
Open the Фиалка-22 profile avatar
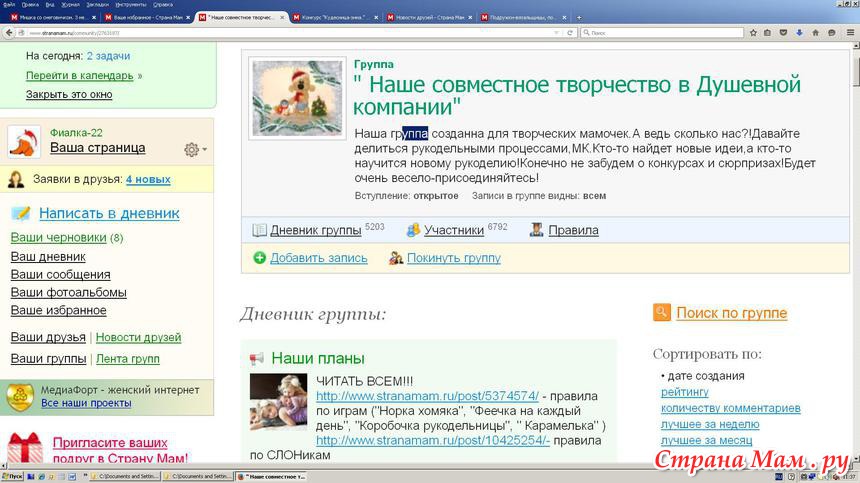[x=24, y=142]
